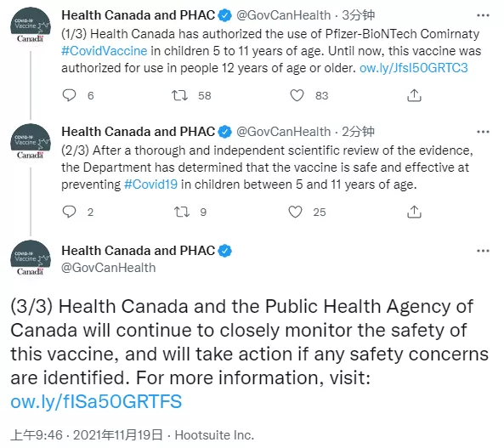Screen dimensions: 504x448
Task: Open the third tweet's profile avatar
Action: [31, 260]
